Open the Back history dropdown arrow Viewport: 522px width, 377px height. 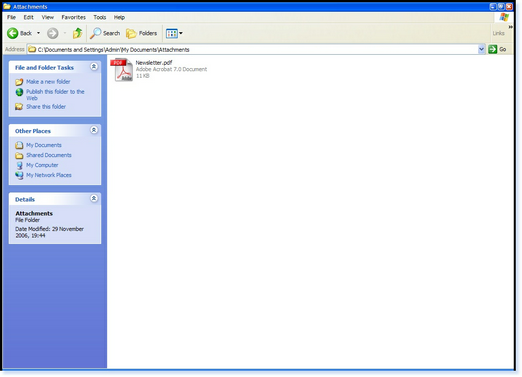[38, 33]
